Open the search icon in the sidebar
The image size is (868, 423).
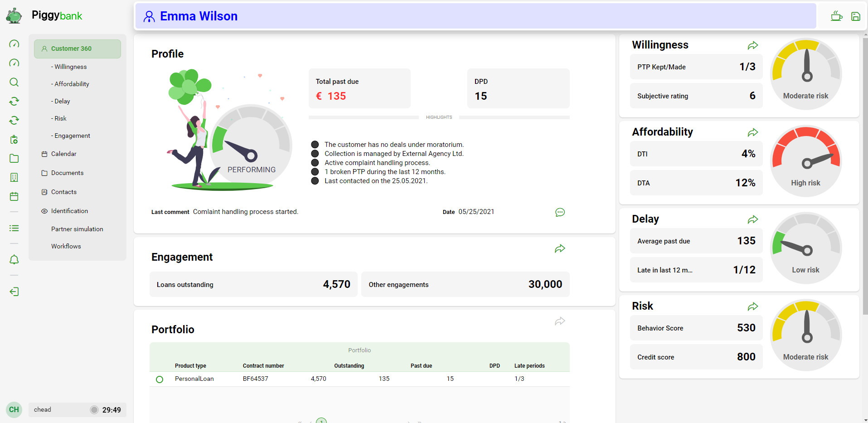14,83
